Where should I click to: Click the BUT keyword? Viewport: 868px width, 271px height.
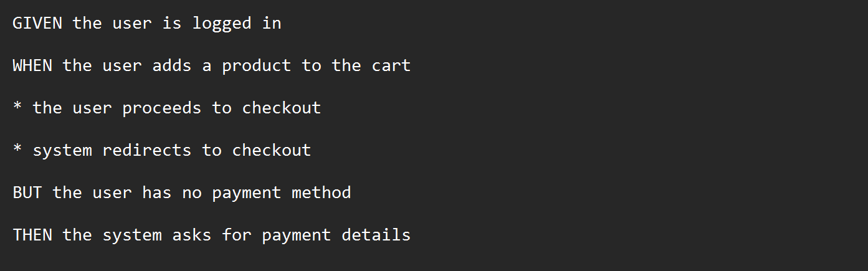coord(27,193)
